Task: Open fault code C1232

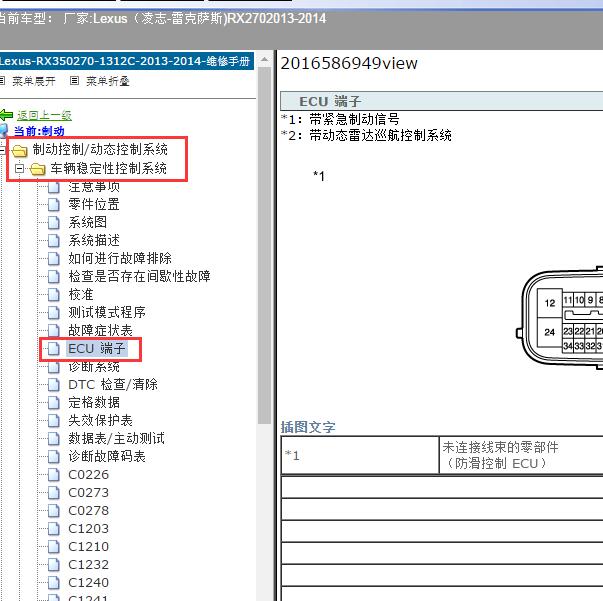Action: [88, 565]
